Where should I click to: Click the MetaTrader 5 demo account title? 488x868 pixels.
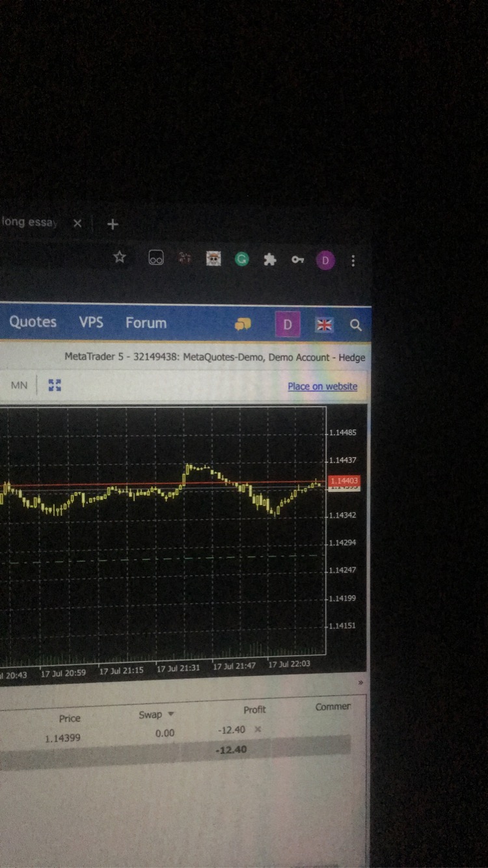(215, 357)
